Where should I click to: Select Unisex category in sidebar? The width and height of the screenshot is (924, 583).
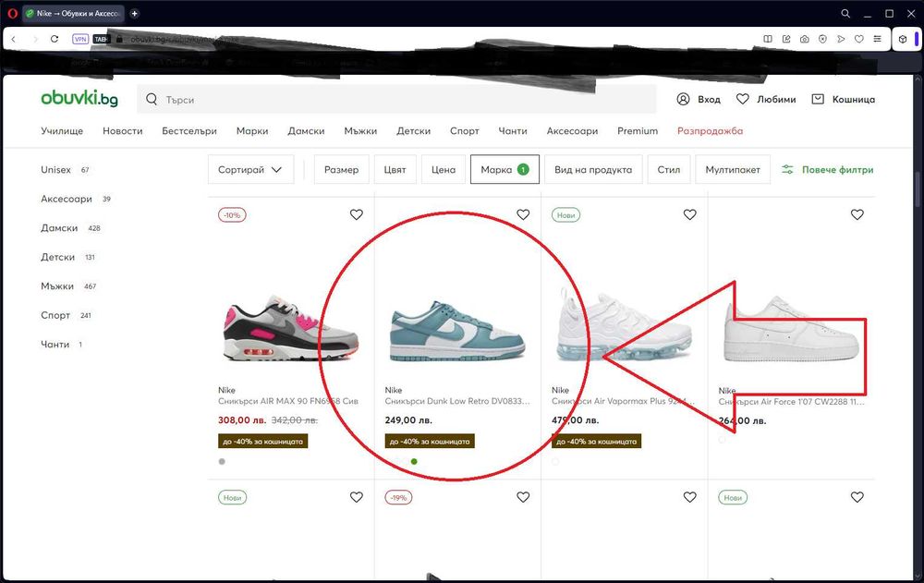[65, 170]
